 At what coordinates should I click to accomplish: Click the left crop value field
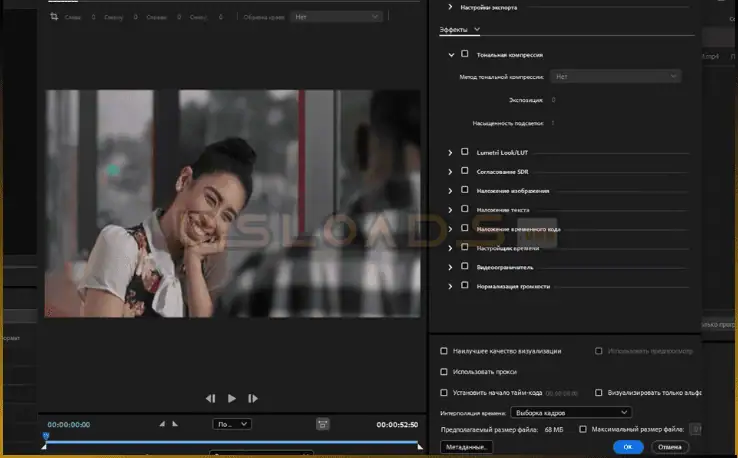click(94, 17)
